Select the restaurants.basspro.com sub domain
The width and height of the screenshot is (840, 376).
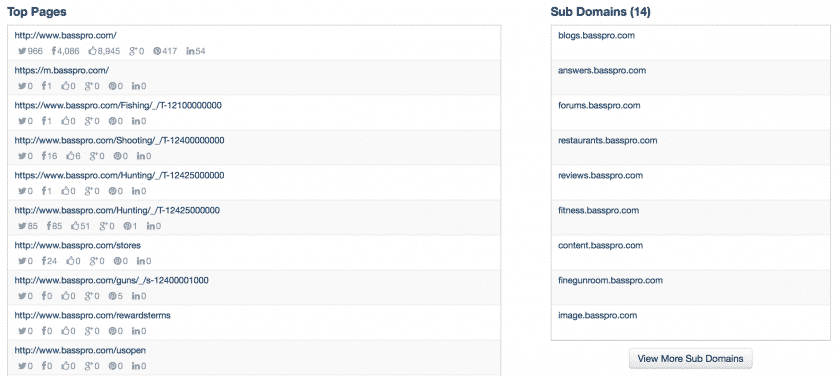[x=608, y=140]
